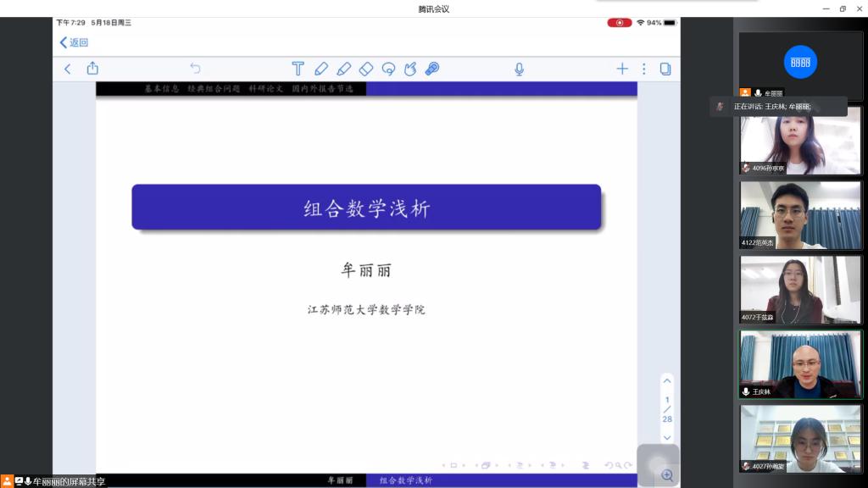Toggle the shapes recognition tool
868x488 pixels.
click(410, 69)
